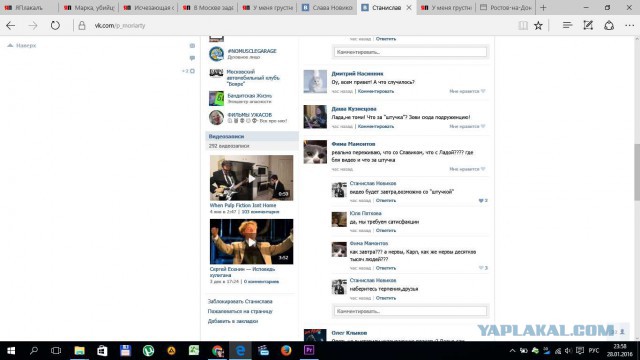Screen dimensions: 640x360
Task: Add page to favorites with star icon
Action: tap(538, 25)
